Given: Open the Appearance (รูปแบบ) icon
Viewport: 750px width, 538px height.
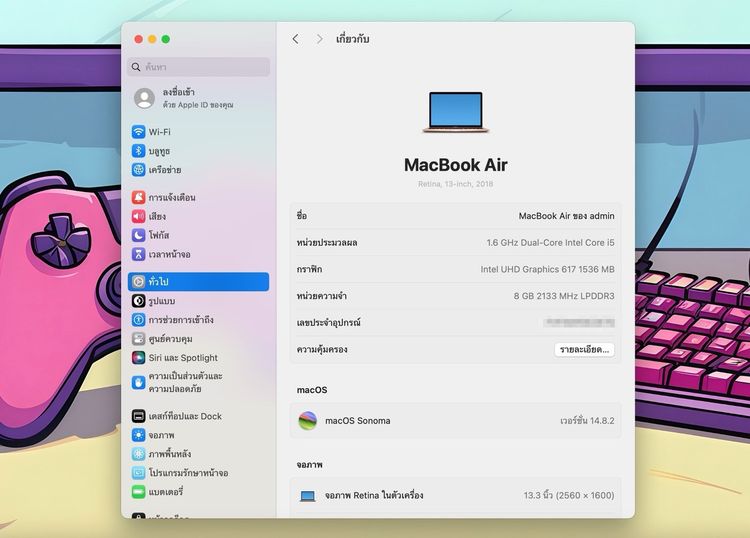Looking at the screenshot, I should [x=138, y=301].
